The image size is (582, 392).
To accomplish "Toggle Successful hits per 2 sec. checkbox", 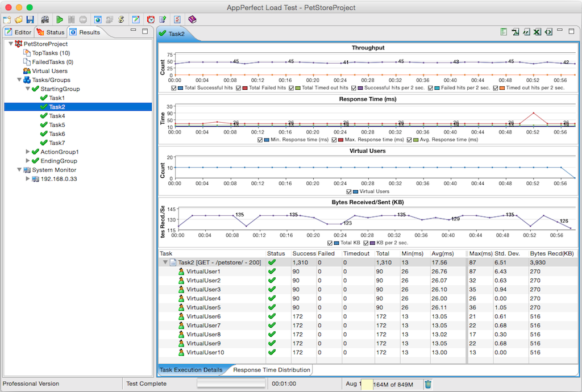I will (354, 88).
